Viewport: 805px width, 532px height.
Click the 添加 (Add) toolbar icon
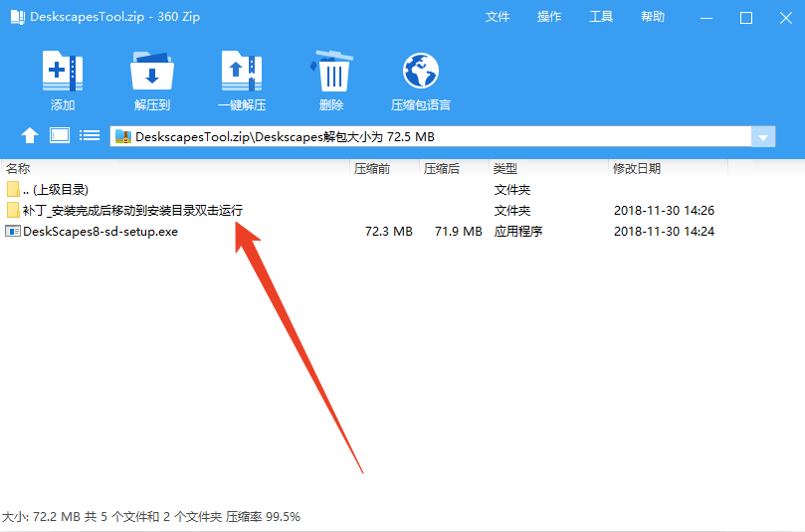click(63, 73)
